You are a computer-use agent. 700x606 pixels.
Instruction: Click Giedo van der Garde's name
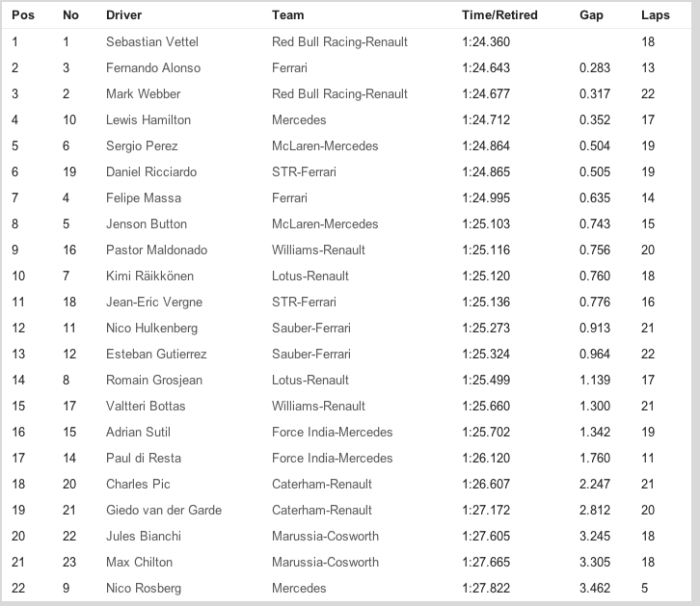pos(156,511)
